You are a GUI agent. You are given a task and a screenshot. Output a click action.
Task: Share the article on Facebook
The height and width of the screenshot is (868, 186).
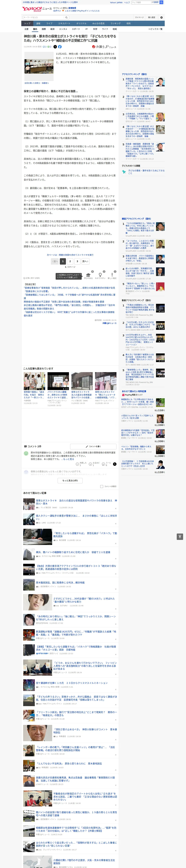coord(60,47)
